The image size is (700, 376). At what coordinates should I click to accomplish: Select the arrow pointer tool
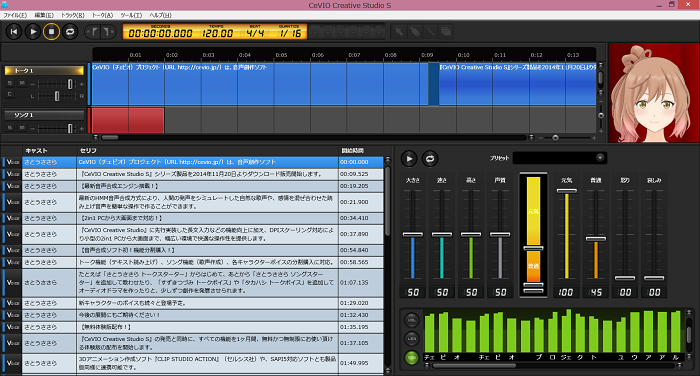point(399,32)
